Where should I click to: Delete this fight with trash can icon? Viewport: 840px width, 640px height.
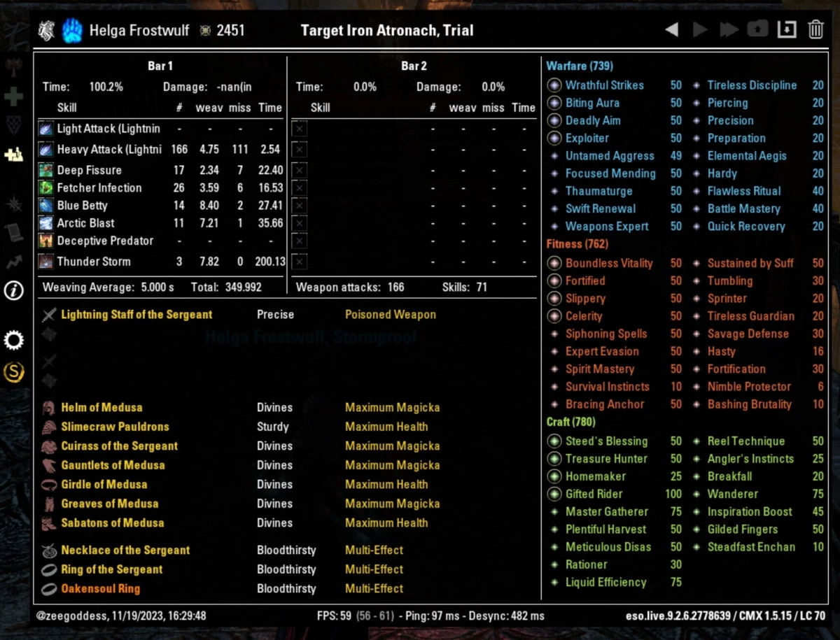[x=815, y=30]
